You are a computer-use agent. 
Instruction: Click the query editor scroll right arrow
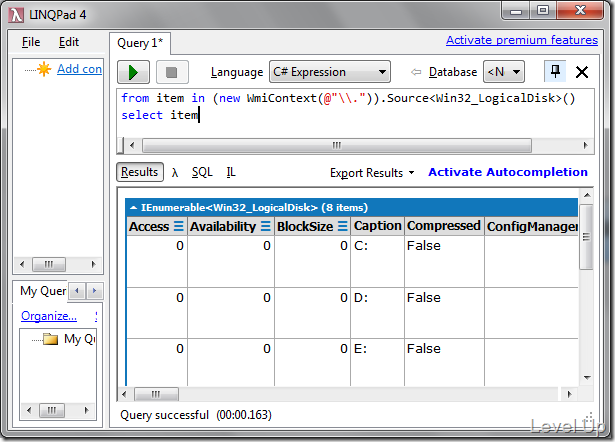click(586, 146)
